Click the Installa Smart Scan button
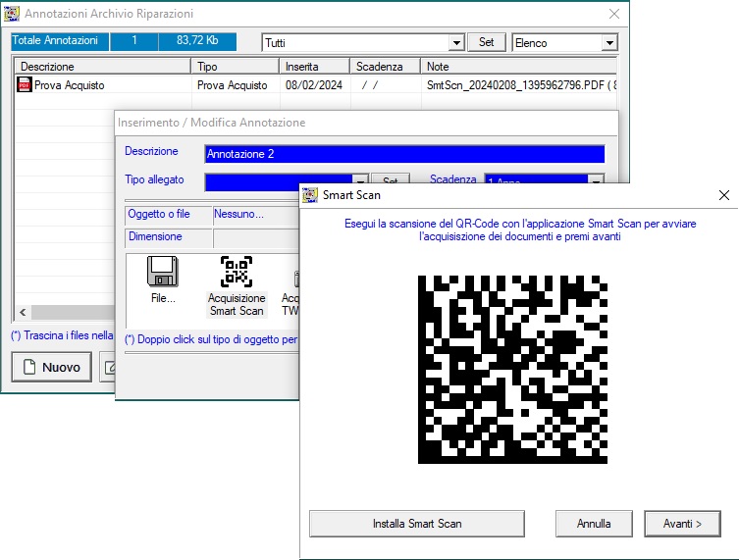739x560 pixels. click(x=417, y=524)
